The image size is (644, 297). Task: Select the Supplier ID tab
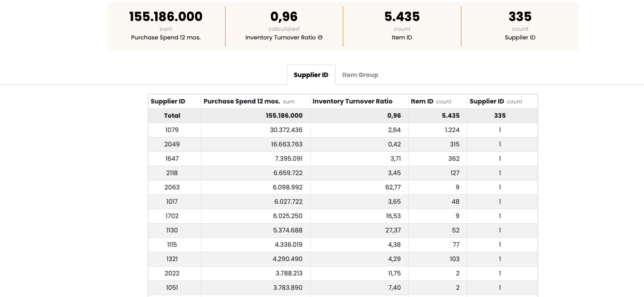(x=311, y=74)
